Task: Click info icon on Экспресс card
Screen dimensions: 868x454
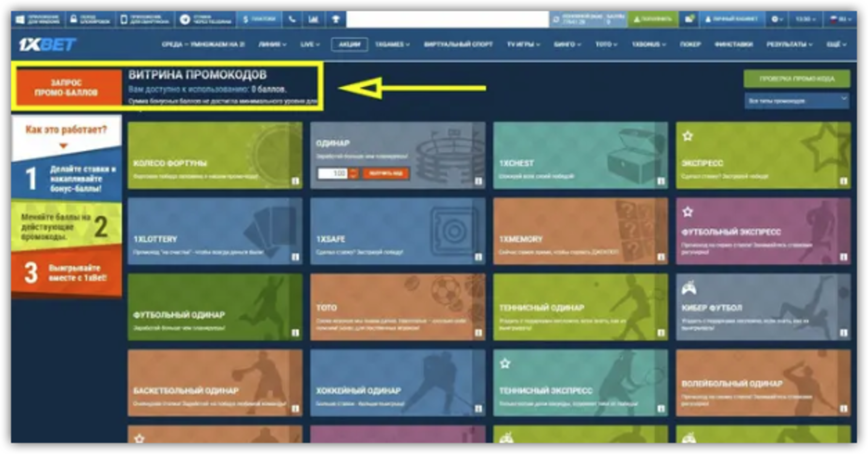Action: [844, 181]
